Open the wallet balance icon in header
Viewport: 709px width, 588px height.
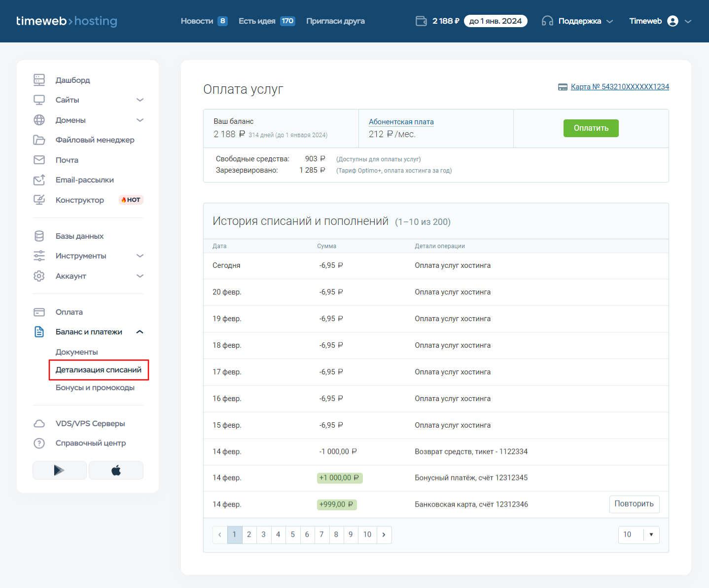tap(421, 21)
